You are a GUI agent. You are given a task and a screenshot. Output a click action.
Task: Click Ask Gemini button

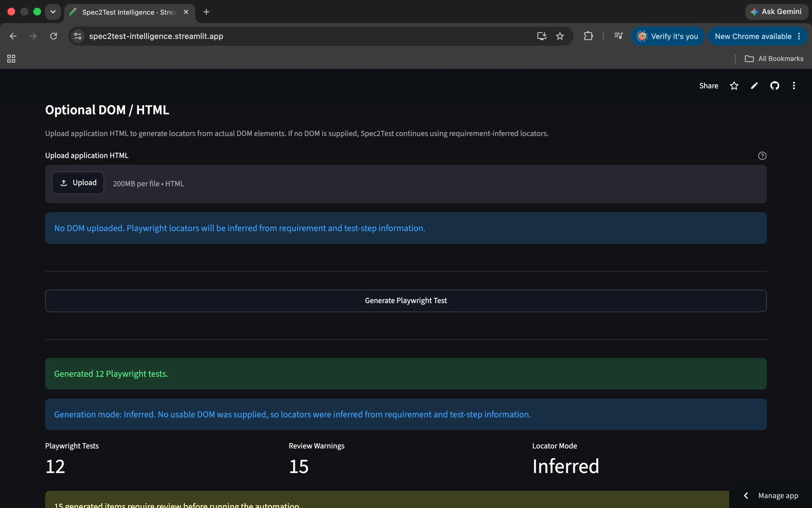point(776,12)
